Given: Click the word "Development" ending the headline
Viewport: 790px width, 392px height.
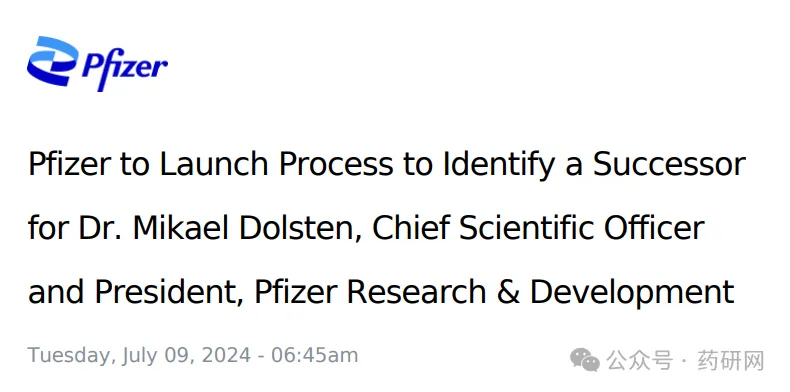Looking at the screenshot, I should coord(632,293).
